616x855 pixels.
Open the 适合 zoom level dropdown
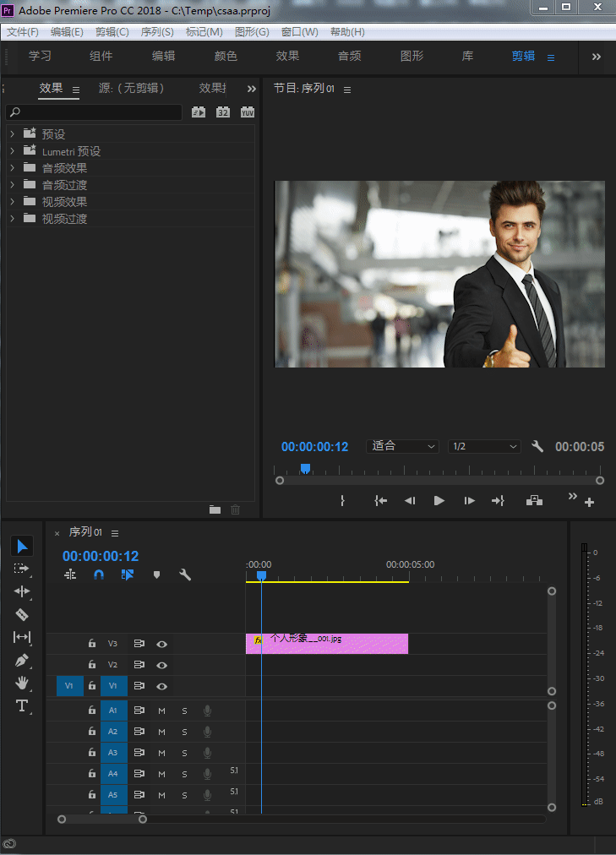[x=403, y=446]
